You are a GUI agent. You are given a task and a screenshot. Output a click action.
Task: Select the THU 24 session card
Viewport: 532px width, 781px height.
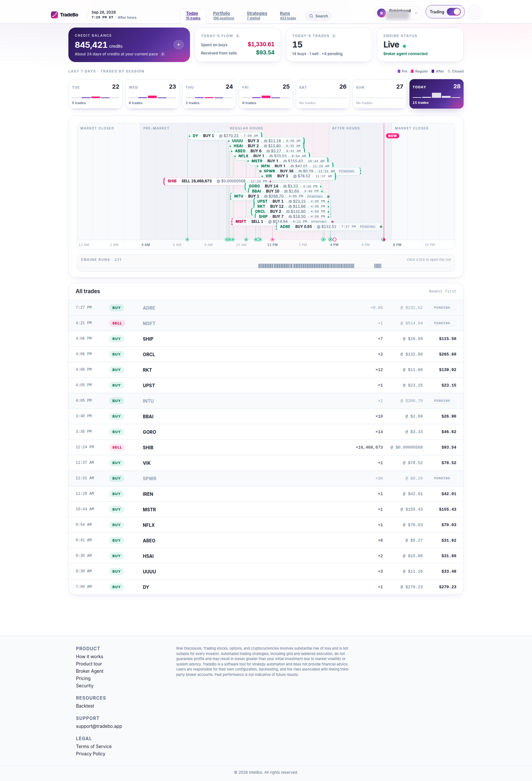coord(209,94)
